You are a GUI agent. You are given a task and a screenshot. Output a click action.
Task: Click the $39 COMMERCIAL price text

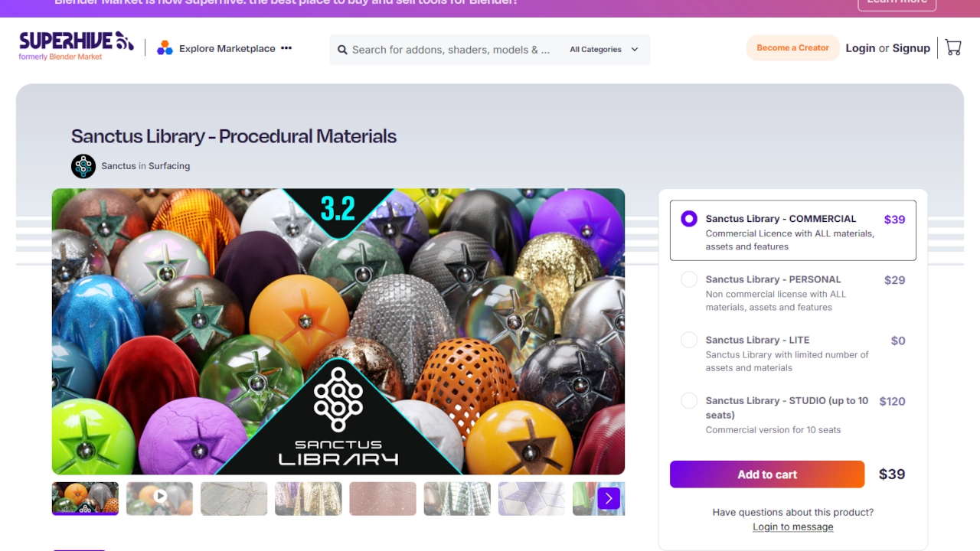[x=894, y=220]
